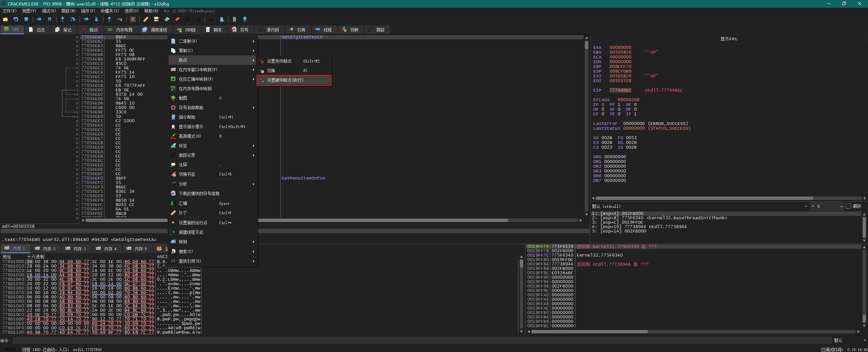This screenshot has width=868, height=352.
Task: Click the Scylla 'S' plugin icon
Action: point(133,19)
